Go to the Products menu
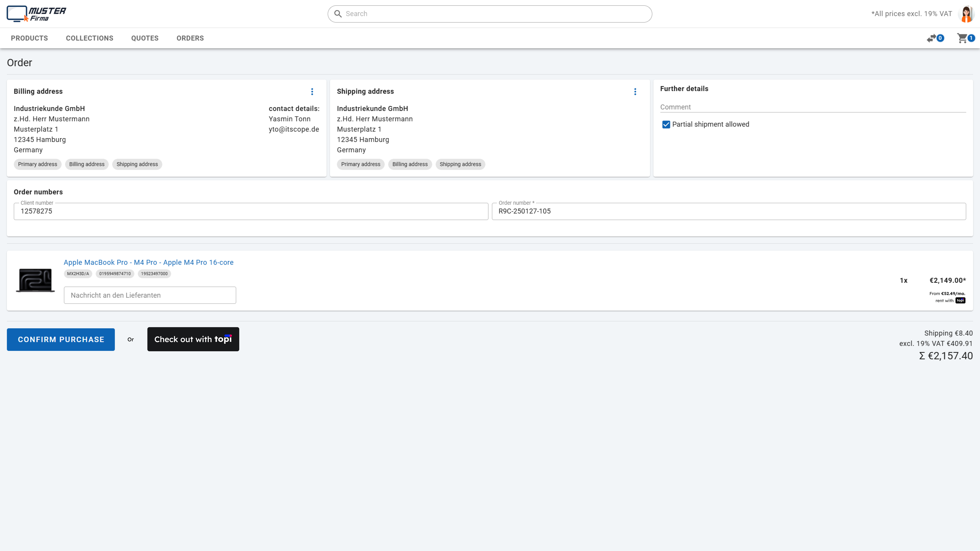The width and height of the screenshot is (980, 551). pyautogui.click(x=29, y=38)
